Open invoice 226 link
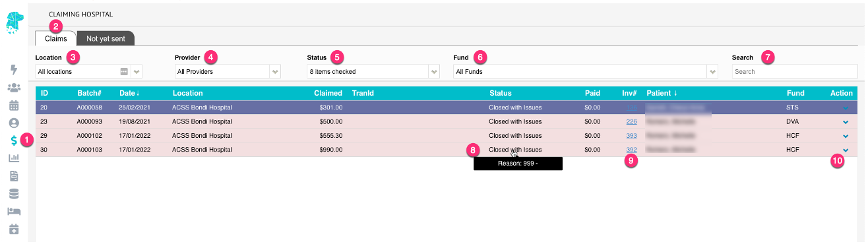868x246 pixels. click(x=631, y=121)
